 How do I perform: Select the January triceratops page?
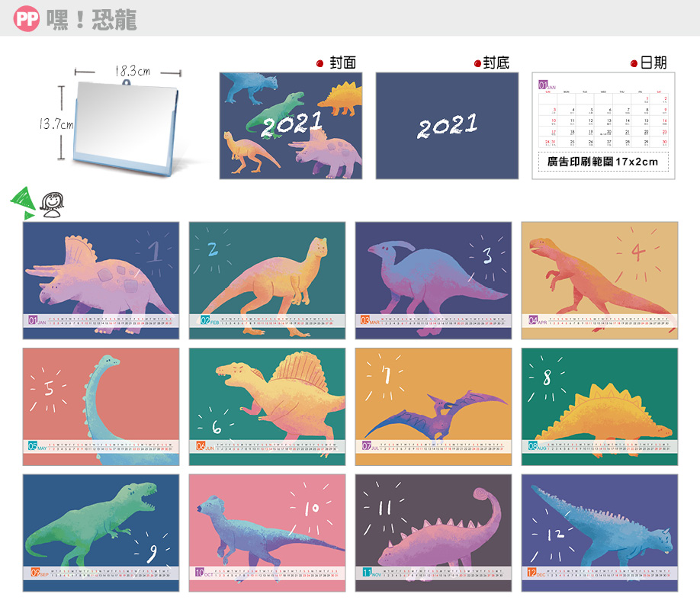tap(101, 281)
